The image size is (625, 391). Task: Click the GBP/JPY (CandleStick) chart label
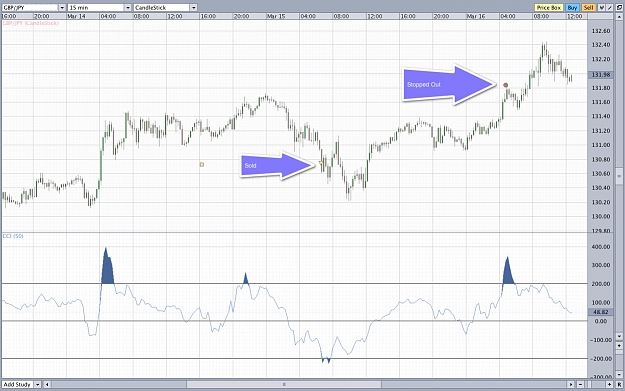point(31,23)
